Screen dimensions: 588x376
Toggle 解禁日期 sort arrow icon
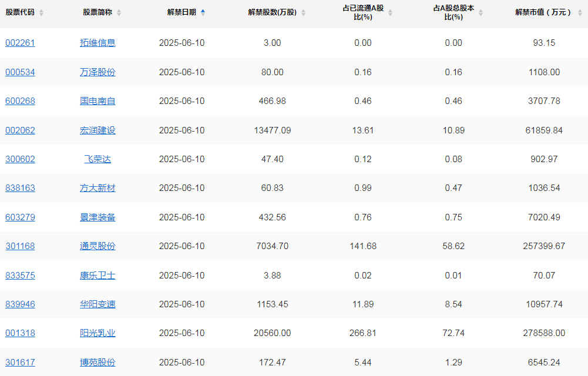[203, 12]
